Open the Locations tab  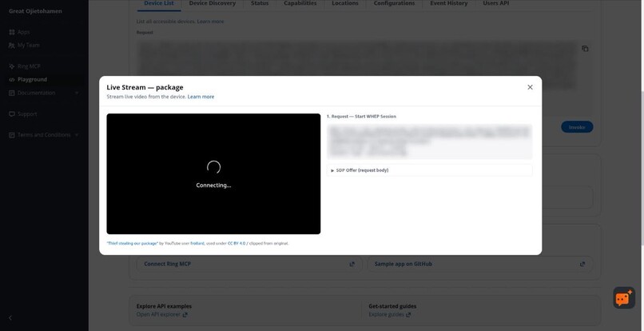[345, 4]
